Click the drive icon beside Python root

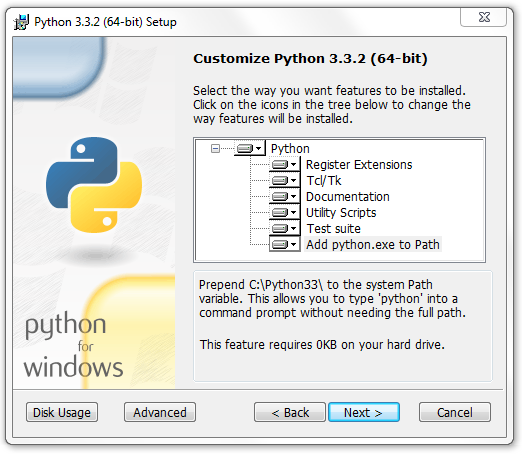249,148
